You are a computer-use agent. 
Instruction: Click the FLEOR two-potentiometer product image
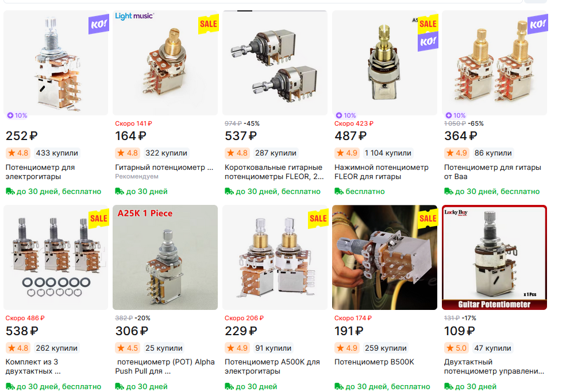click(x=275, y=63)
